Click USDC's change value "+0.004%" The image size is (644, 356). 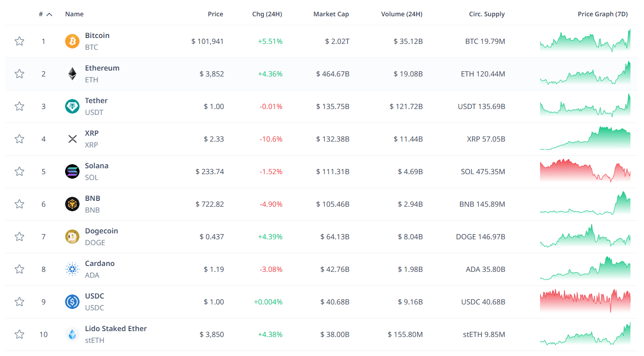click(x=268, y=302)
